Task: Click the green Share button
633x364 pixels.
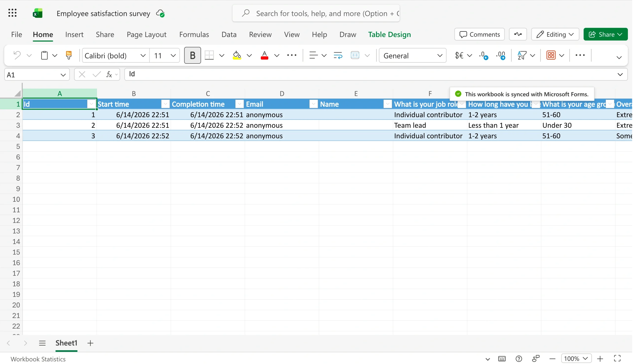Action: coord(606,34)
